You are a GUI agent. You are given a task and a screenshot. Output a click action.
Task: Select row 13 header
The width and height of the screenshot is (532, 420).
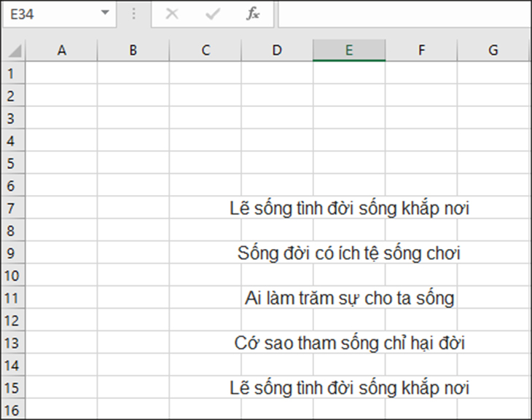[x=13, y=343]
